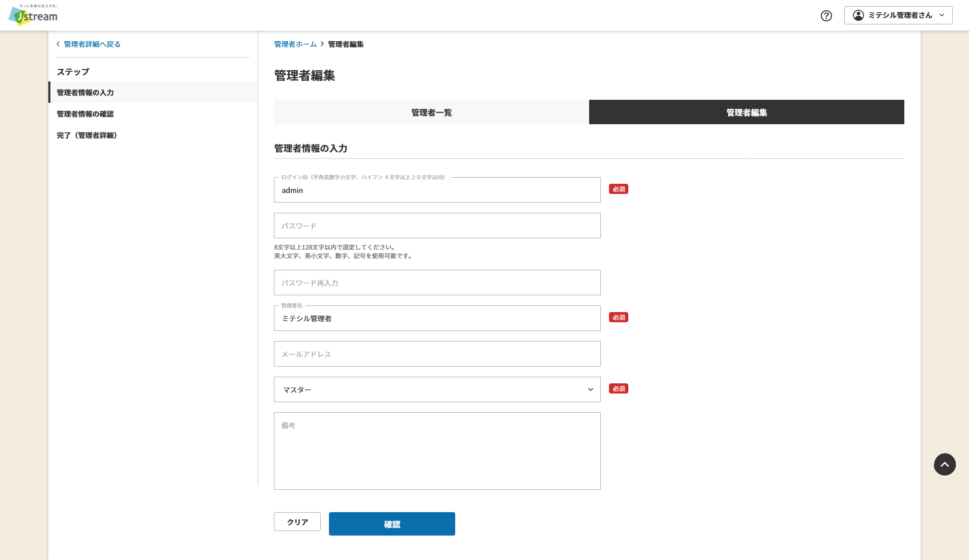This screenshot has height=560, width=969.
Task: Click the Jstream logo
Action: [33, 15]
